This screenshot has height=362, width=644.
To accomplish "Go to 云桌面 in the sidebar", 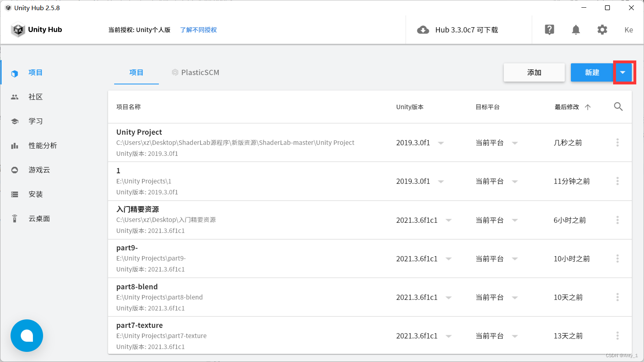I will point(39,219).
